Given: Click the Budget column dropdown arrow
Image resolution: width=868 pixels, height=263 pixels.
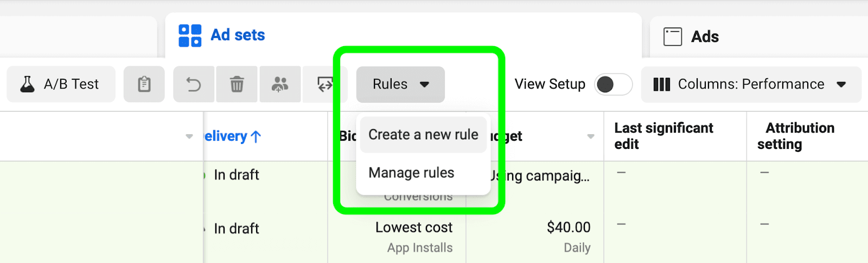Looking at the screenshot, I should 591,136.
